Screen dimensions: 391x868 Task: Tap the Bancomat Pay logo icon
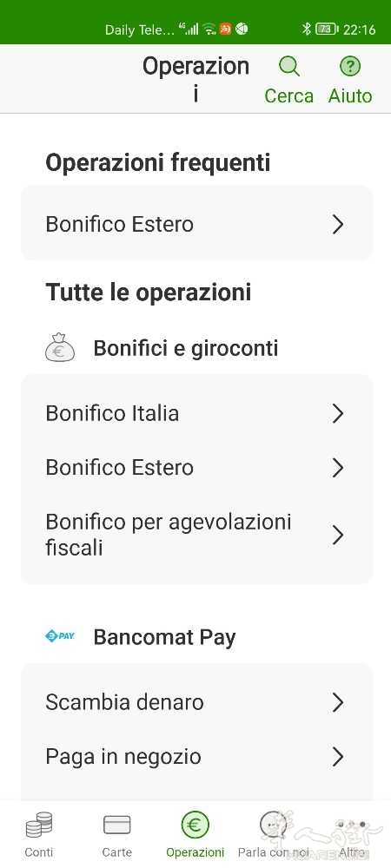(x=60, y=636)
